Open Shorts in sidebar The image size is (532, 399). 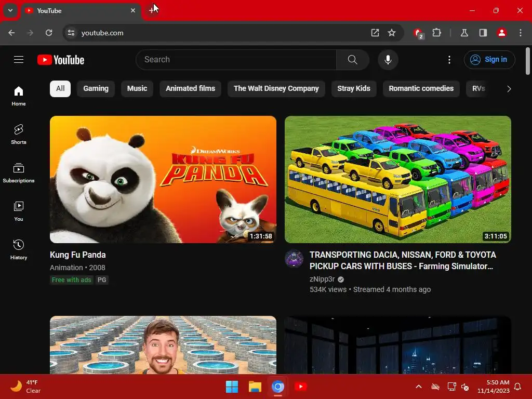click(19, 135)
